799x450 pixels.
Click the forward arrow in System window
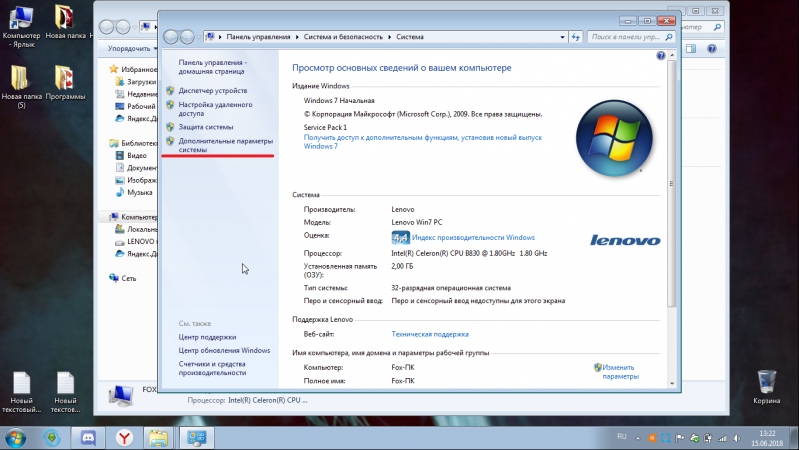tap(187, 37)
